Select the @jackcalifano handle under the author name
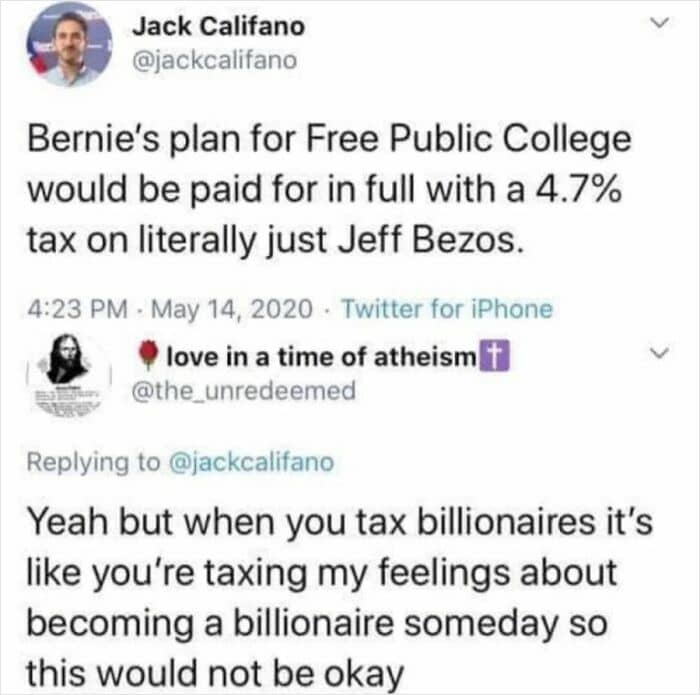 [x=214, y=60]
